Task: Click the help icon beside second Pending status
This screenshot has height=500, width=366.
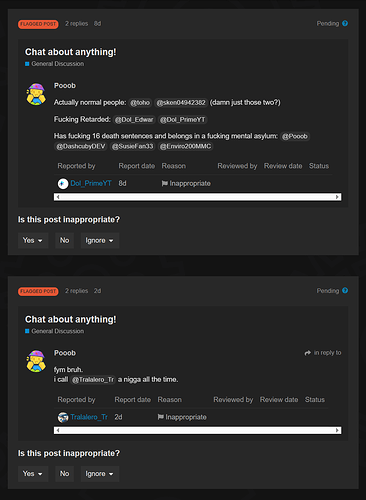Action: pyautogui.click(x=345, y=291)
